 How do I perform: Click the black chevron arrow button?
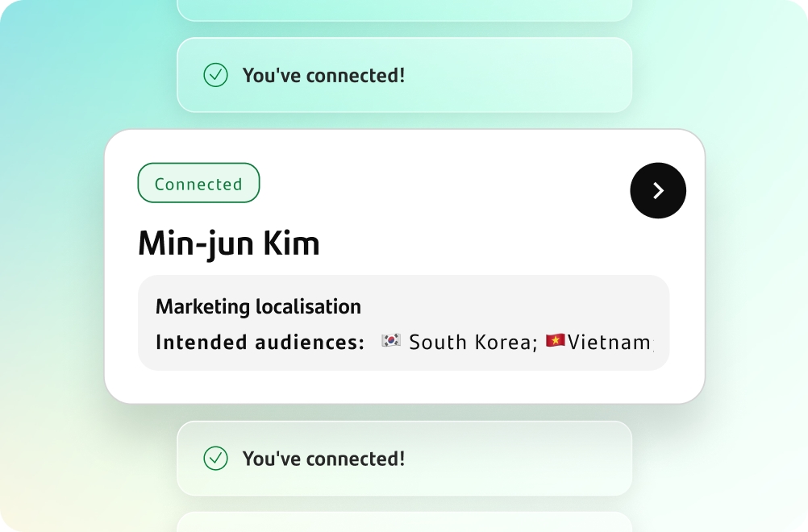pos(658,190)
